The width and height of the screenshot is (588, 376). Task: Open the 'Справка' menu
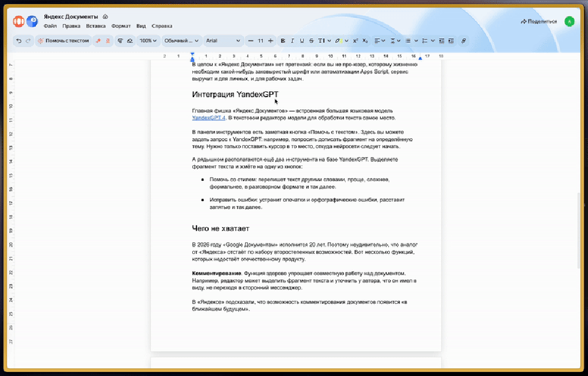[162, 26]
